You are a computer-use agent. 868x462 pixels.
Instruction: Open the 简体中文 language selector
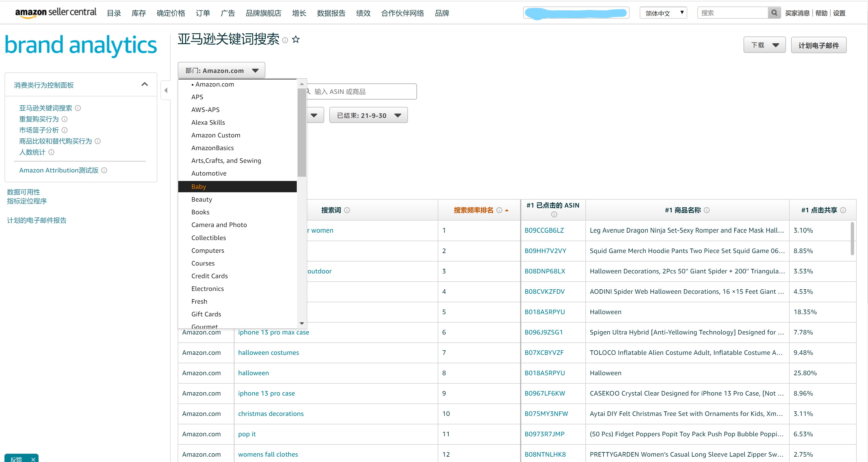(x=663, y=13)
